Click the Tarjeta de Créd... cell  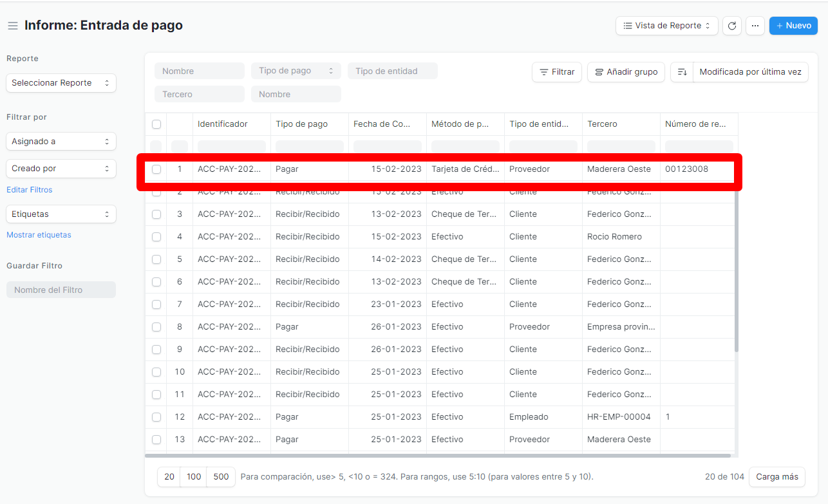[466, 169]
